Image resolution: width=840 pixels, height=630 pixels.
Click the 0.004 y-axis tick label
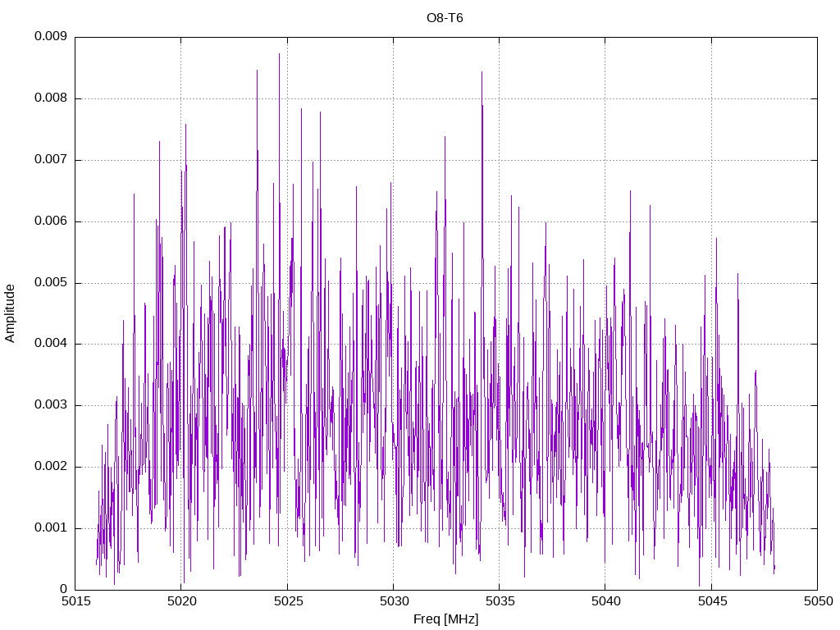pyautogui.click(x=51, y=344)
